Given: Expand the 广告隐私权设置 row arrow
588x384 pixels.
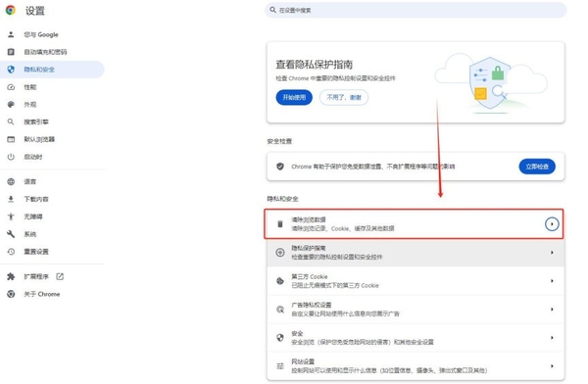Looking at the screenshot, I should pyautogui.click(x=552, y=310).
